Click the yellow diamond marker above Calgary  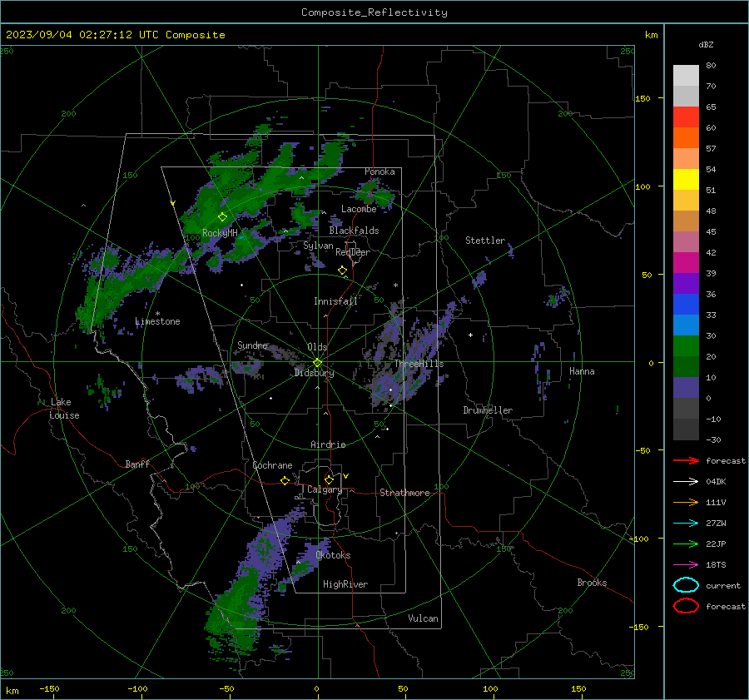329,479
